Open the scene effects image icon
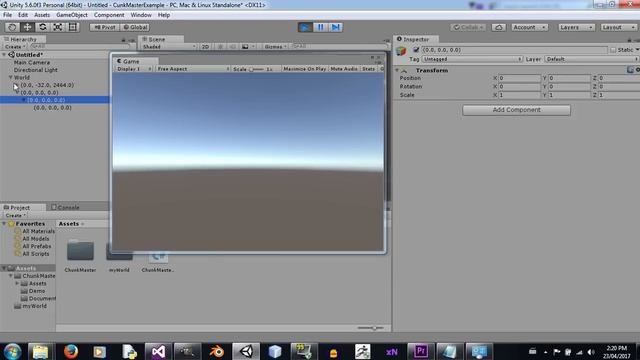640x360 pixels. (x=245, y=47)
